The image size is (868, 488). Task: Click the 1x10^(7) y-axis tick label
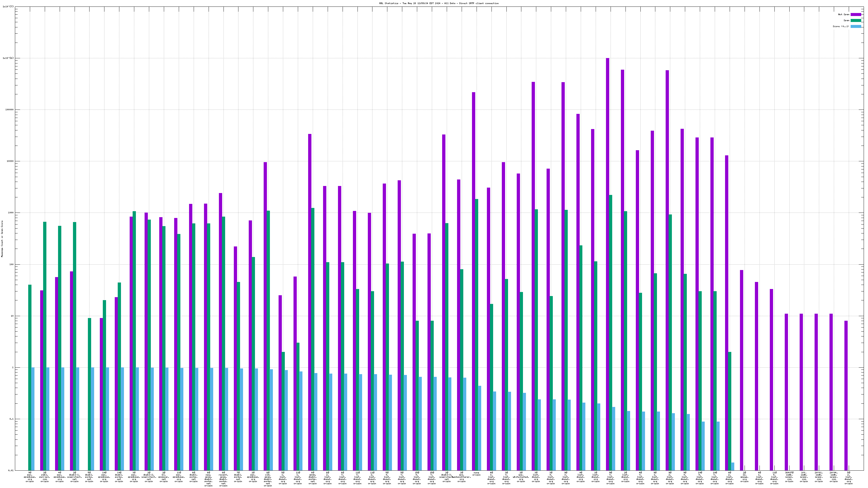pos(8,7)
